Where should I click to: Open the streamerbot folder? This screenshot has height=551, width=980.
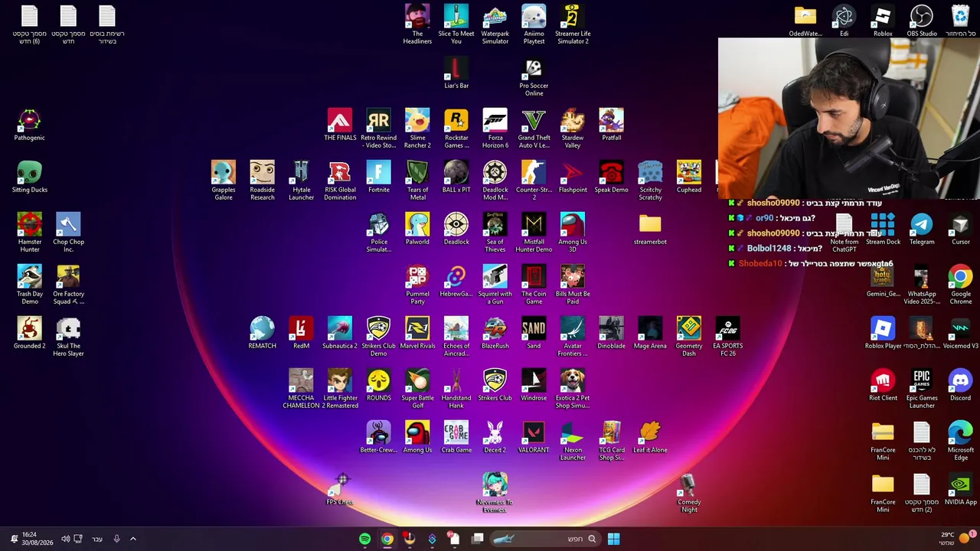(650, 229)
